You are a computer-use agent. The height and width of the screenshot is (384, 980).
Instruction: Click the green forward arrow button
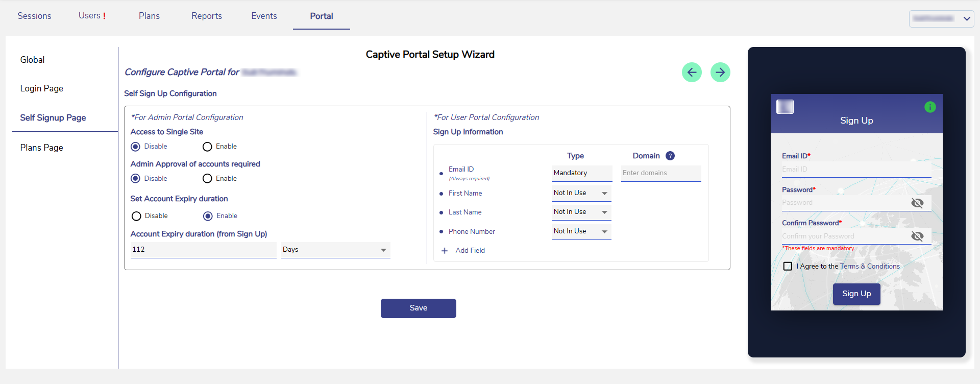click(x=720, y=73)
